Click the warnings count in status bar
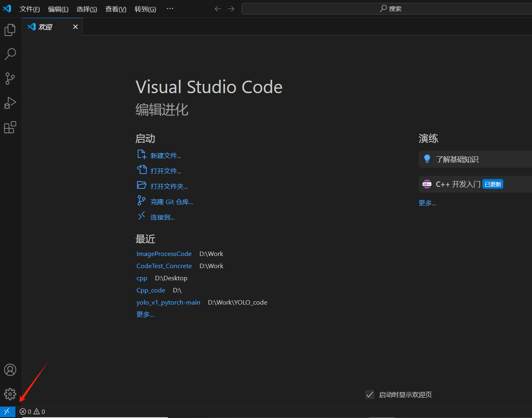Screen dimensions: 532x418 (39, 412)
